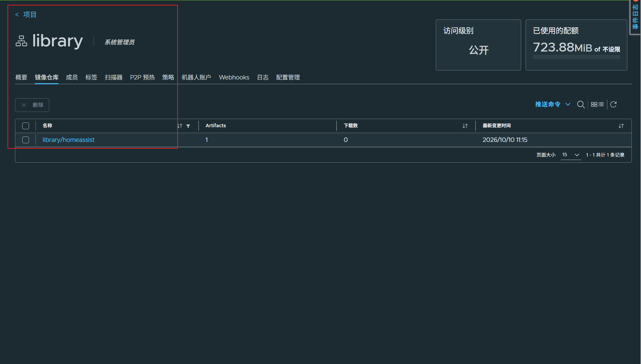Go back to 项目 projects list
This screenshot has width=641, height=364.
(26, 15)
